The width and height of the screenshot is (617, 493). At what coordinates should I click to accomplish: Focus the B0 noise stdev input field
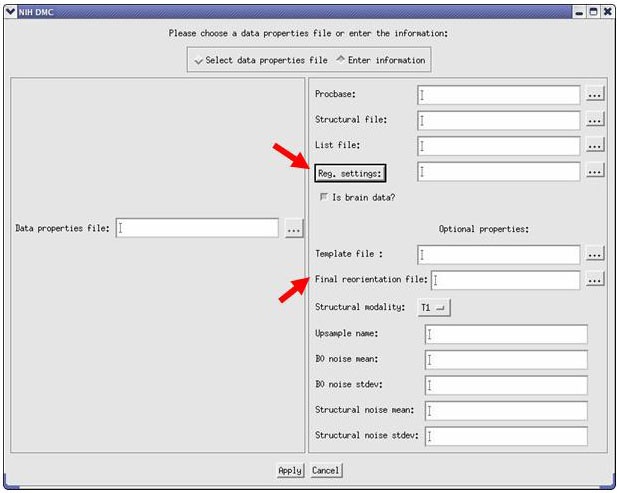point(506,385)
